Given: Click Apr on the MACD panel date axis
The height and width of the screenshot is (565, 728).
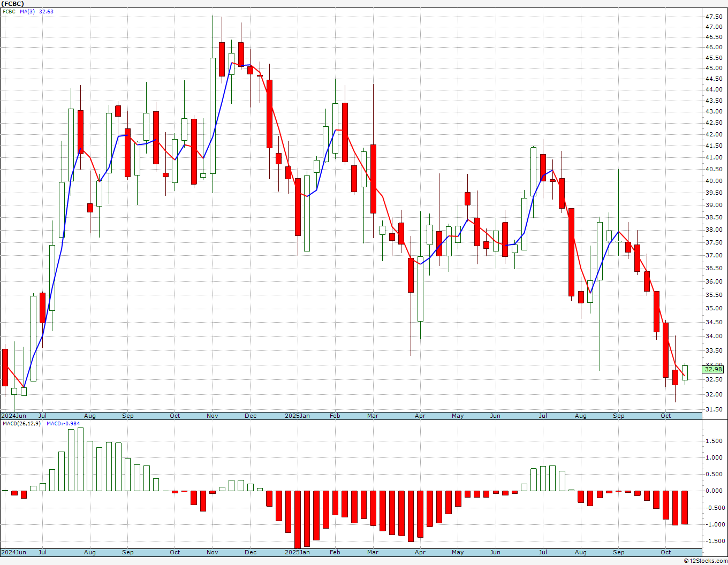Looking at the screenshot, I should pyautogui.click(x=420, y=552).
